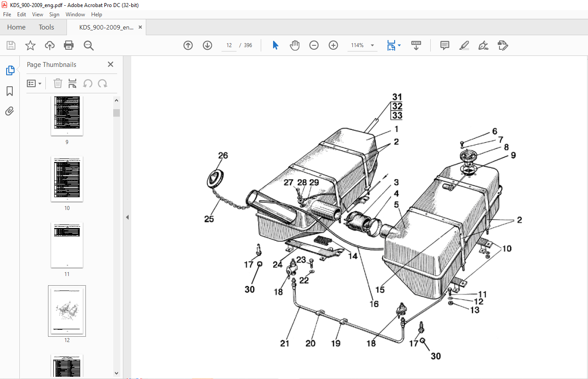Select page 10 thumbnail

(x=67, y=179)
